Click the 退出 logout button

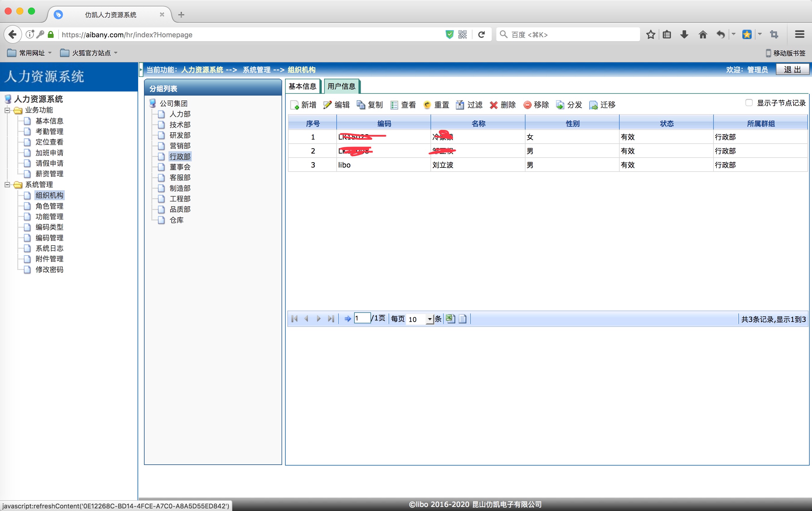point(792,69)
